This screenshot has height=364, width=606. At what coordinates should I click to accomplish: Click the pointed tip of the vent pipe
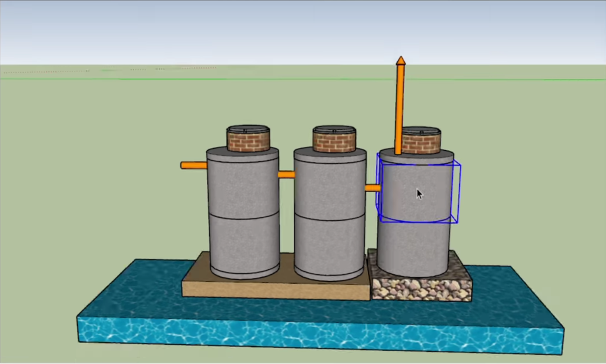401,61
